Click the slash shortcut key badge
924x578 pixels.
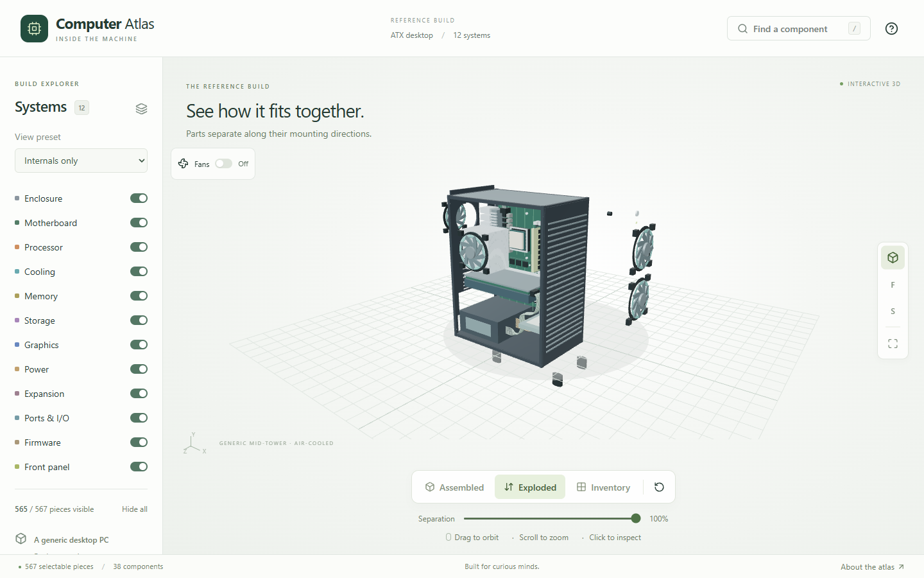pyautogui.click(x=854, y=28)
